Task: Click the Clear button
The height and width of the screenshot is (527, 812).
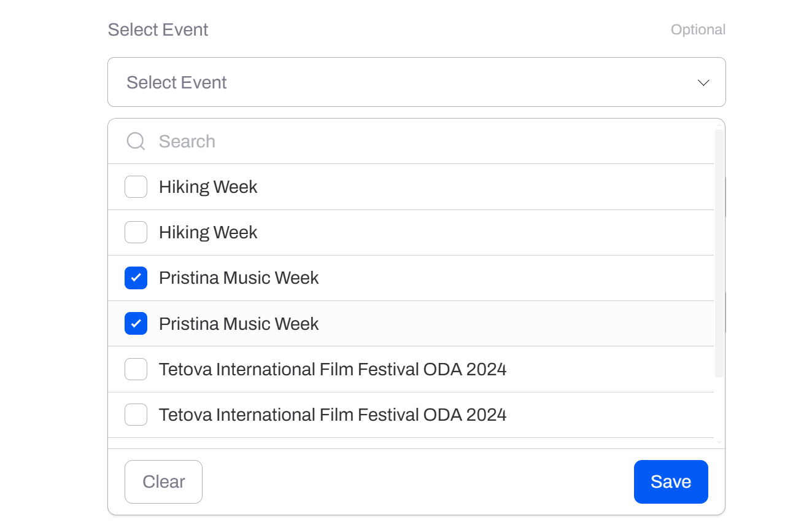Action: [163, 482]
